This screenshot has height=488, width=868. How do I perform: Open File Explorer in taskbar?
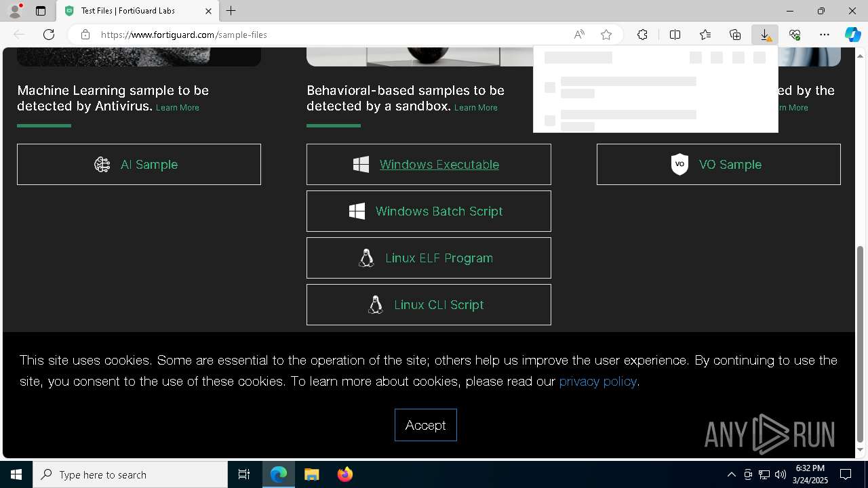point(312,474)
